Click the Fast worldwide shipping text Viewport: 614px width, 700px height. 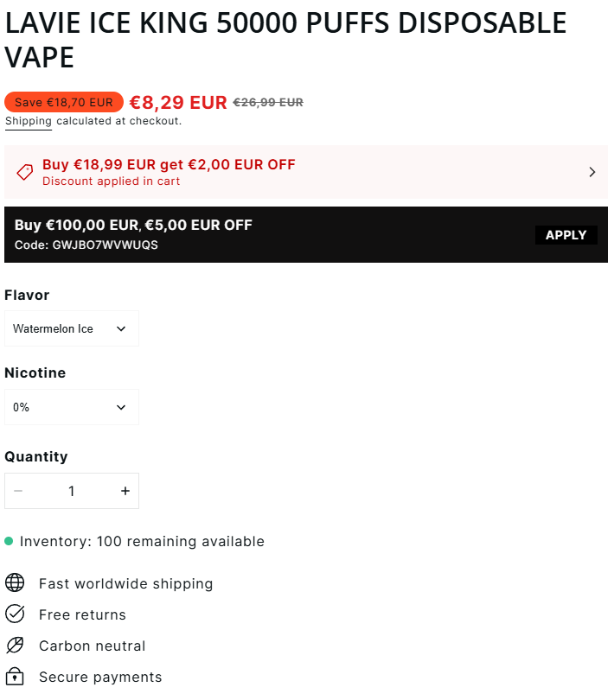(x=126, y=583)
